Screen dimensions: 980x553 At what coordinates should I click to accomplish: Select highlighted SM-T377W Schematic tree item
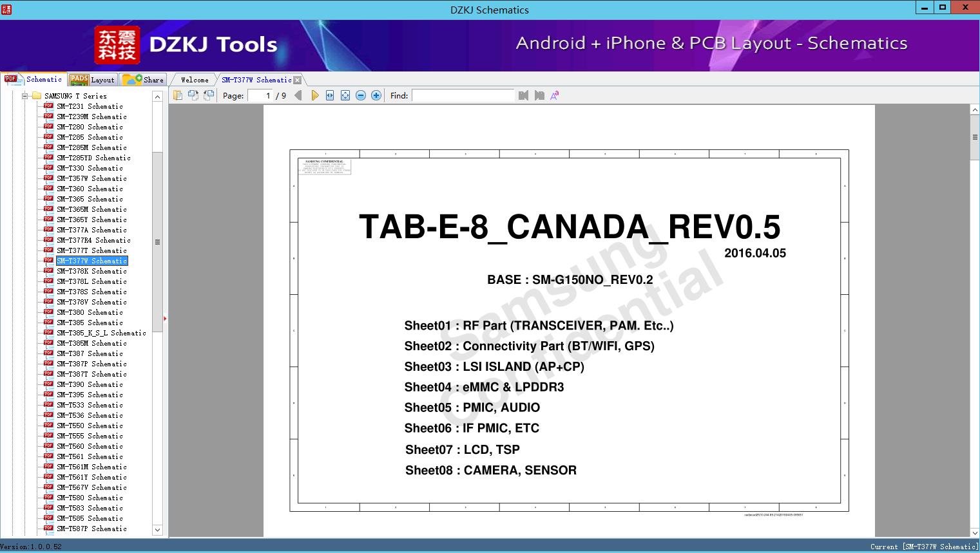pyautogui.click(x=92, y=261)
